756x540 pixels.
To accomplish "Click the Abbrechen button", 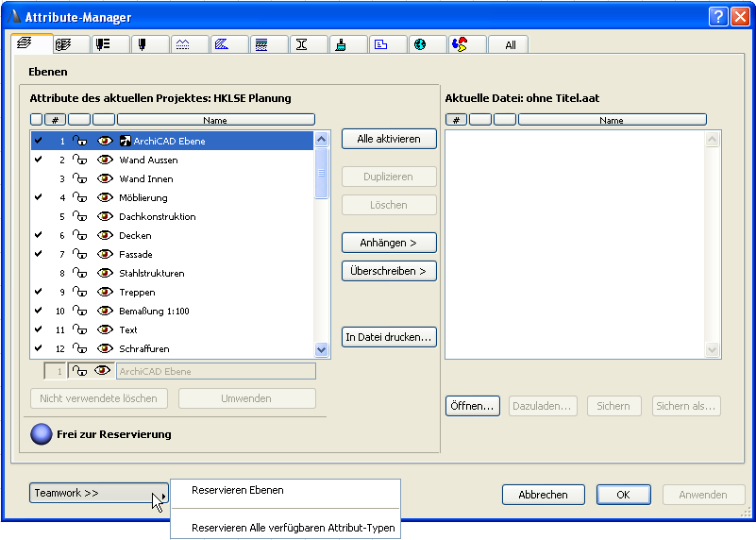I will coord(544,495).
